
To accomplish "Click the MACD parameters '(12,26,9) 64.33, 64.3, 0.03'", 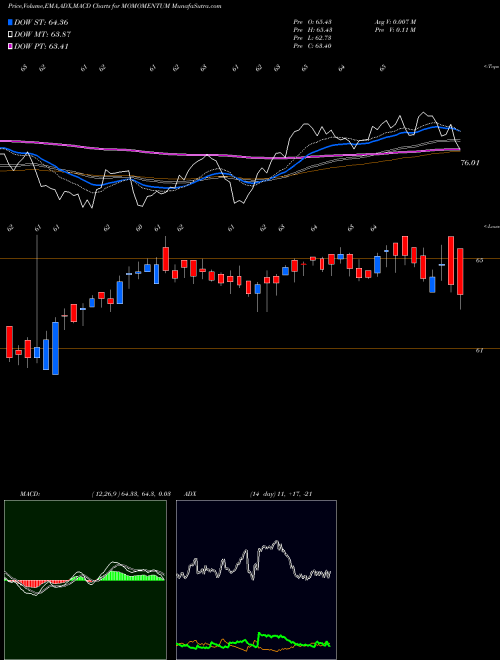I will click(130, 494).
